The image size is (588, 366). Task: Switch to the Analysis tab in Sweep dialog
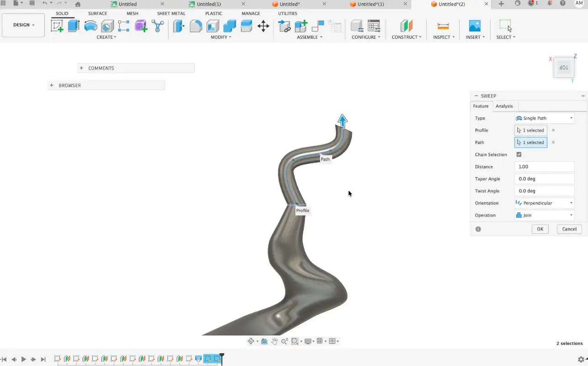click(504, 106)
